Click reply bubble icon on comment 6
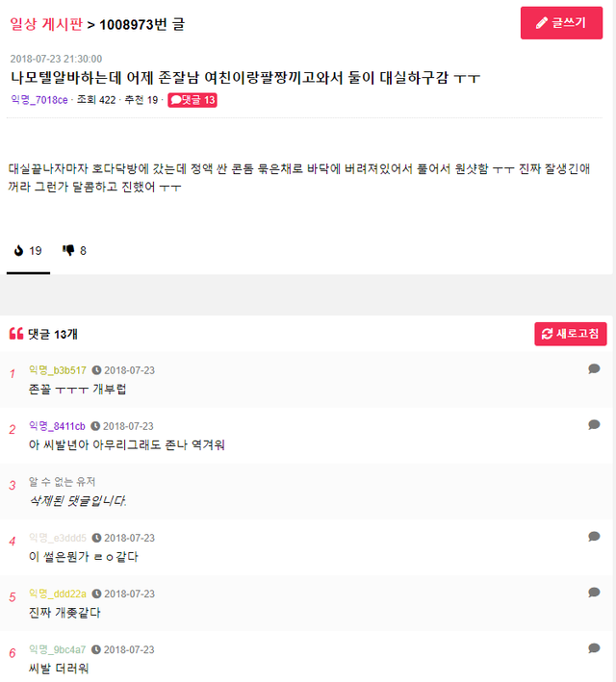 pos(594,647)
